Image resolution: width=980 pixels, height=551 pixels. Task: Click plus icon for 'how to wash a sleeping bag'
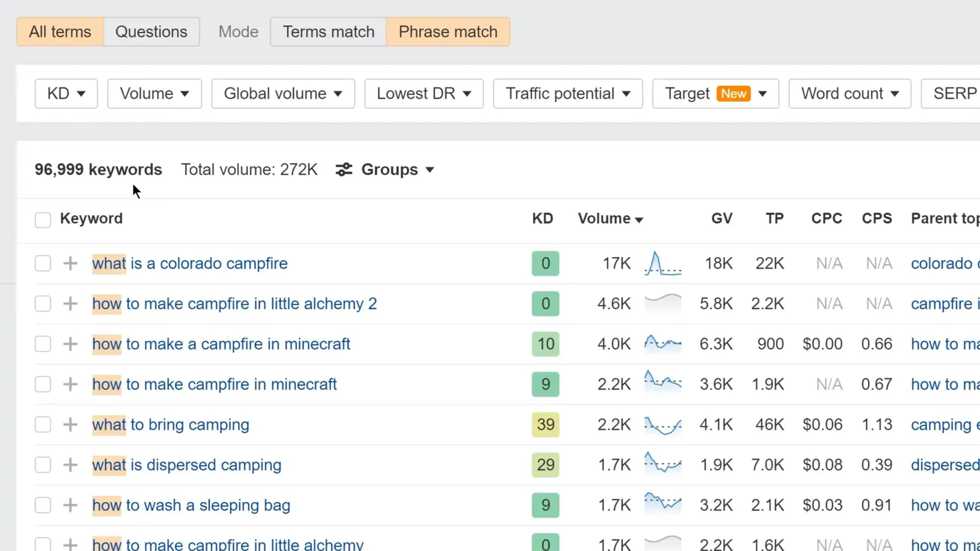[70, 505]
